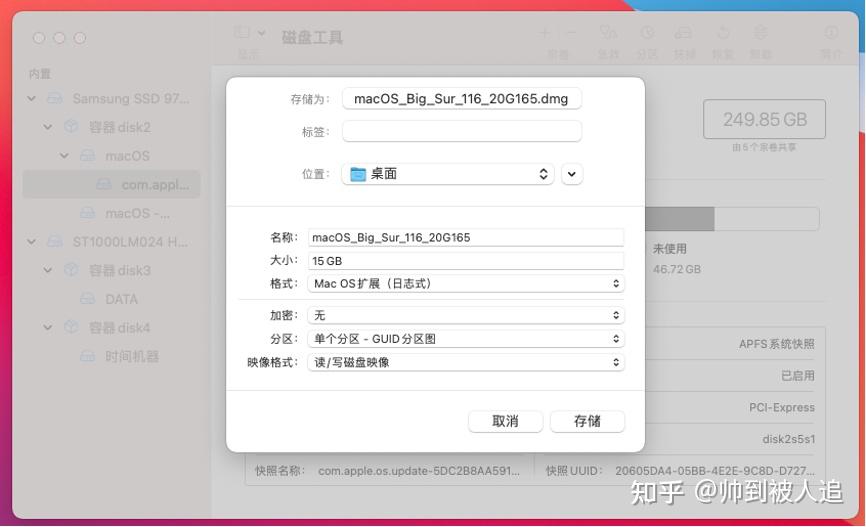This screenshot has width=866, height=527.
Task: Click the 46.72 GB unused value
Action: click(x=677, y=270)
